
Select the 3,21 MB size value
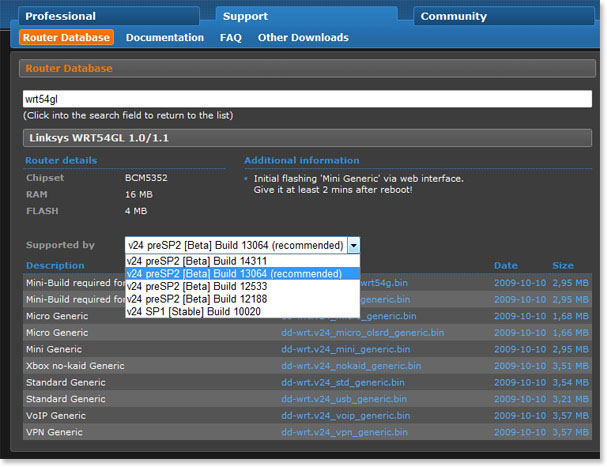coord(571,399)
